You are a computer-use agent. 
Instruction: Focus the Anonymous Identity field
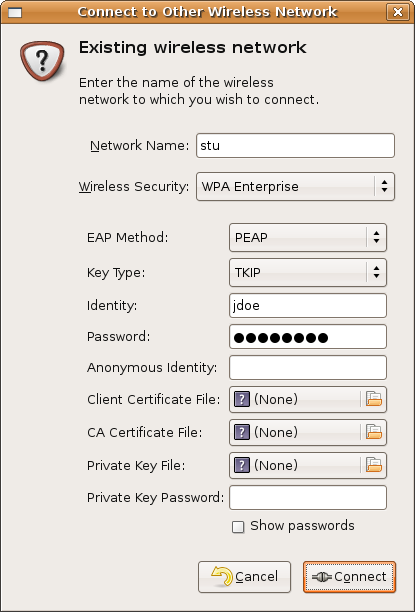(x=308, y=368)
